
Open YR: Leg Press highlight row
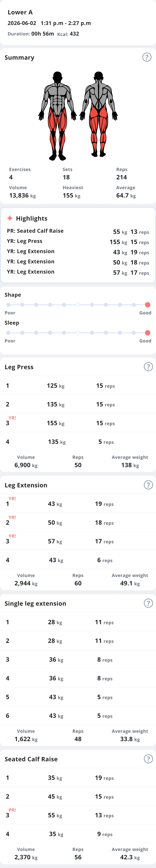(x=78, y=242)
